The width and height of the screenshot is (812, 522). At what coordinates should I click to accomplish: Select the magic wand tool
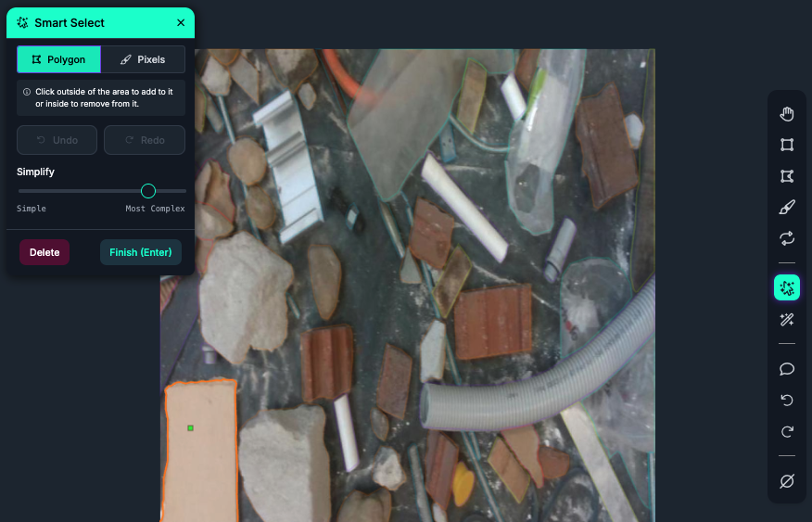pyautogui.click(x=787, y=320)
